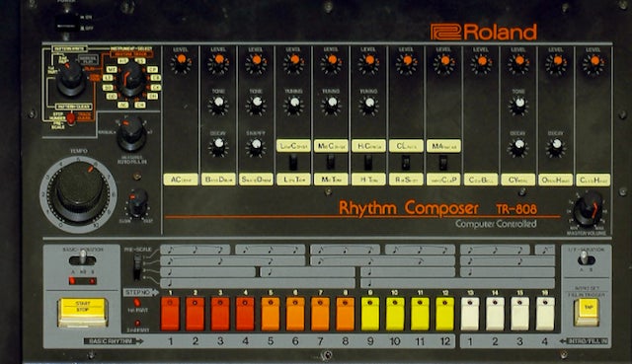
Task: Click the red Clear button under Pattern Clear
Action: 71,118
